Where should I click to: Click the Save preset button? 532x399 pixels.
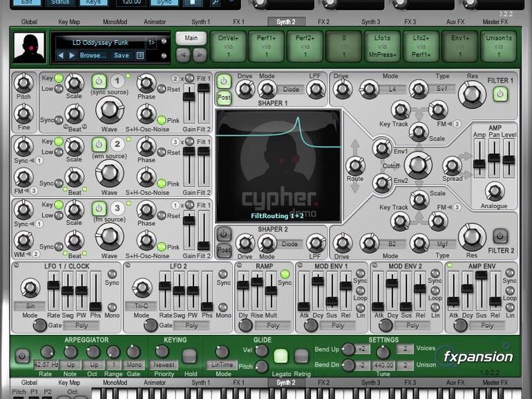point(122,55)
